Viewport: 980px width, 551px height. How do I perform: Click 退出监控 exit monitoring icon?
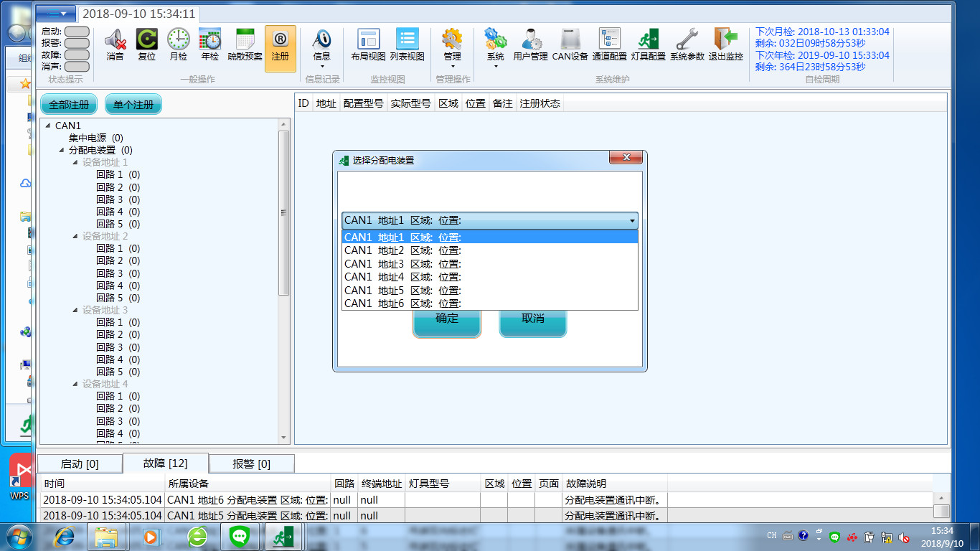pyautogui.click(x=725, y=44)
